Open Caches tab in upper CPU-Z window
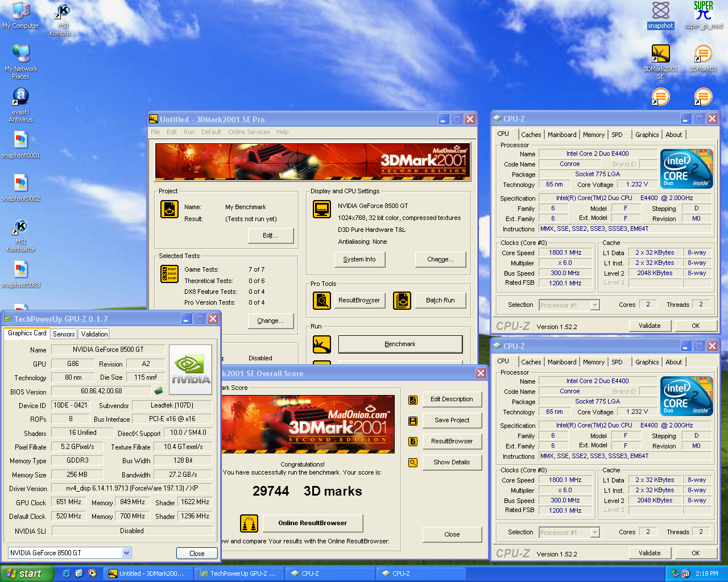 [x=531, y=135]
